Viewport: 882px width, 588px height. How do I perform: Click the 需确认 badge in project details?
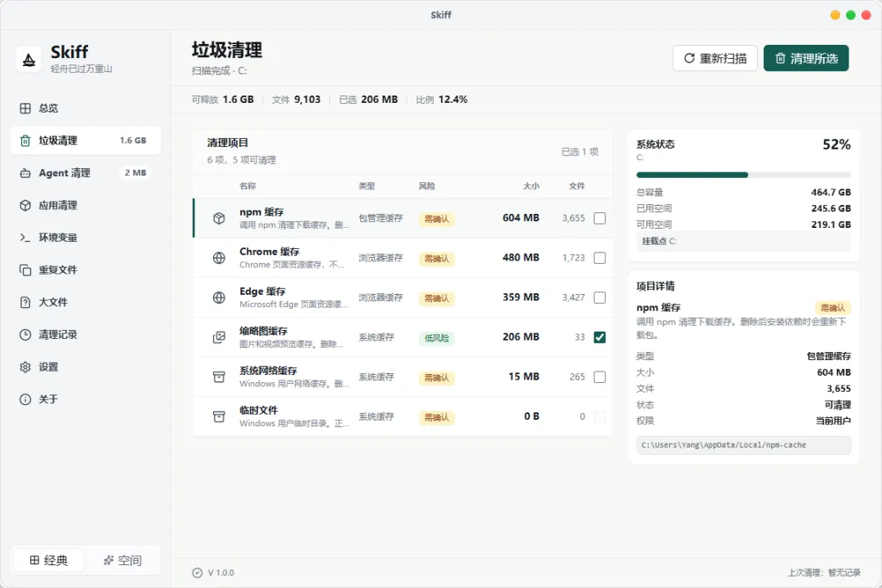(832, 308)
